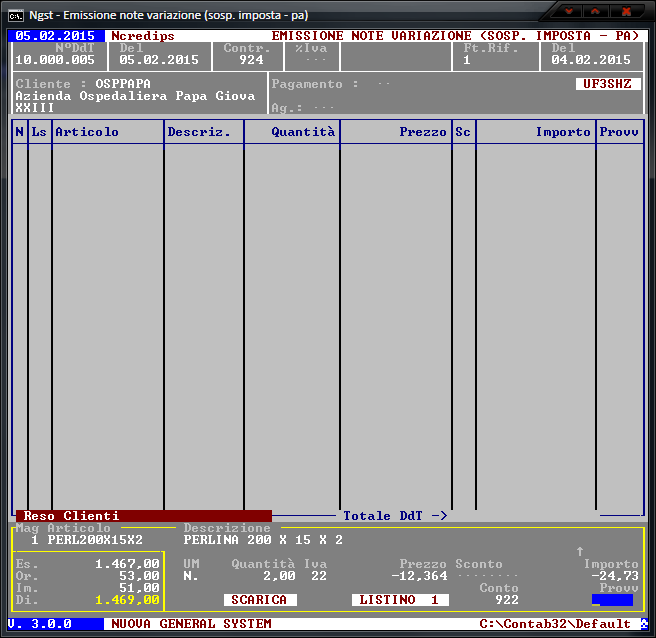Click the blue Provv input field
The width and height of the screenshot is (656, 638).
pos(612,600)
